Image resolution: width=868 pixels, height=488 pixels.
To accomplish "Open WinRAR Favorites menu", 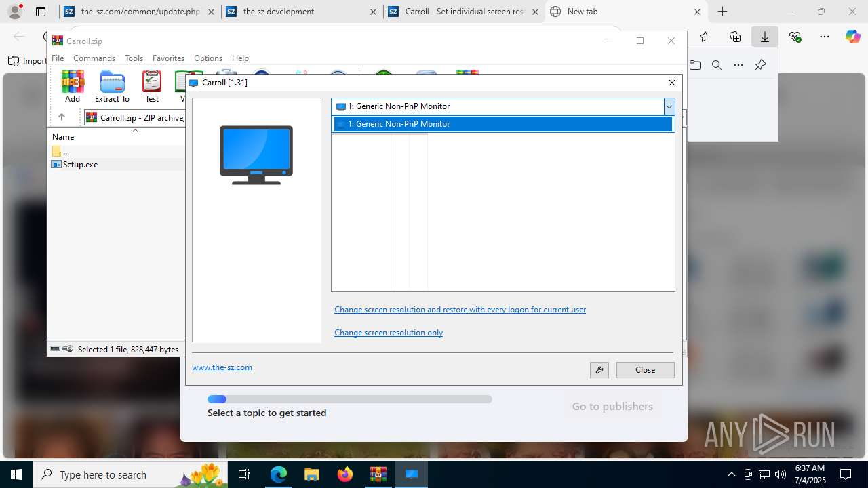I will point(168,58).
